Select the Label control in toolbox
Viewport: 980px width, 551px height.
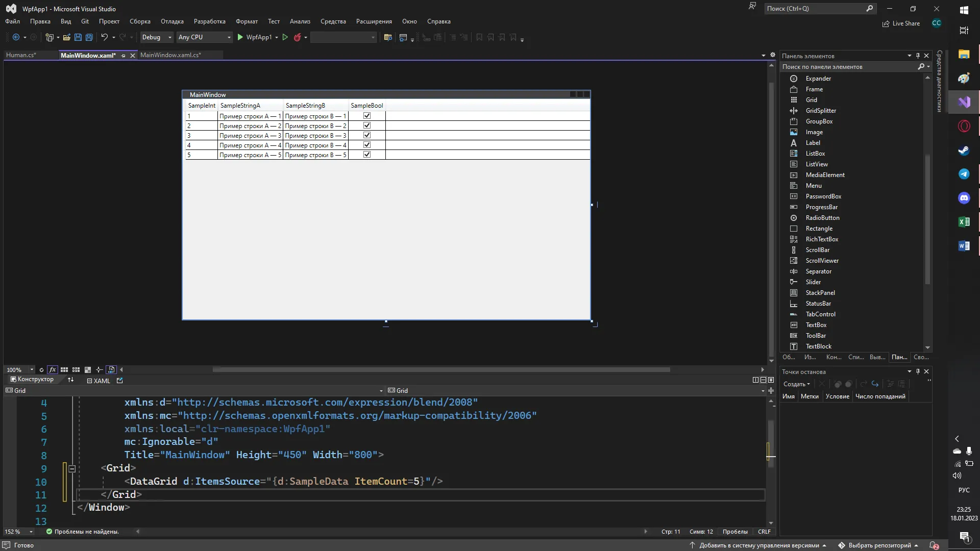click(x=813, y=143)
